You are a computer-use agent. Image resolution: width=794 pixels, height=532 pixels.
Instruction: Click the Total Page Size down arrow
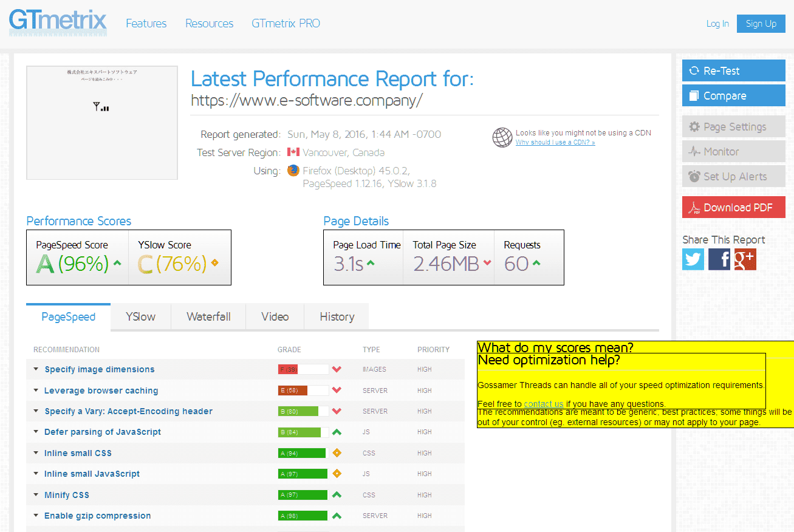(487, 264)
